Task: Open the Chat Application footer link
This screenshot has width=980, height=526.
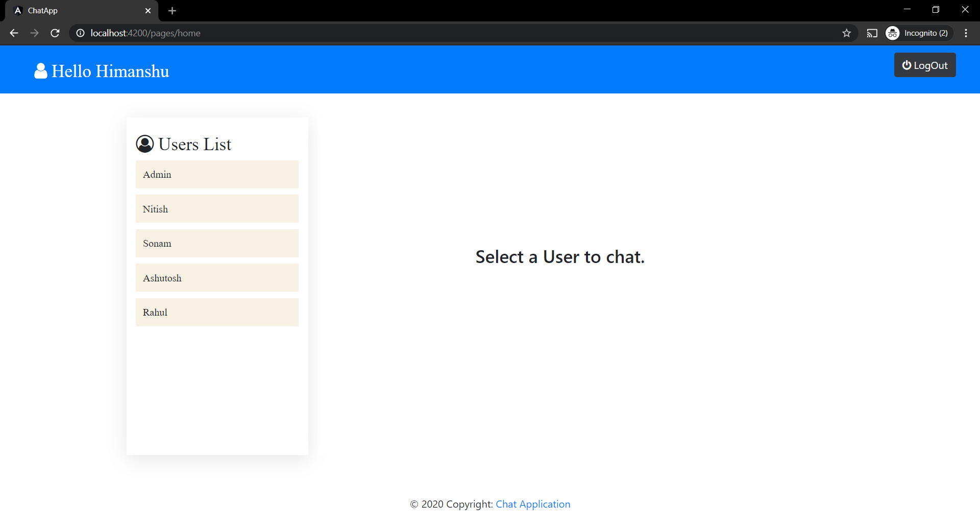Action: coord(533,504)
